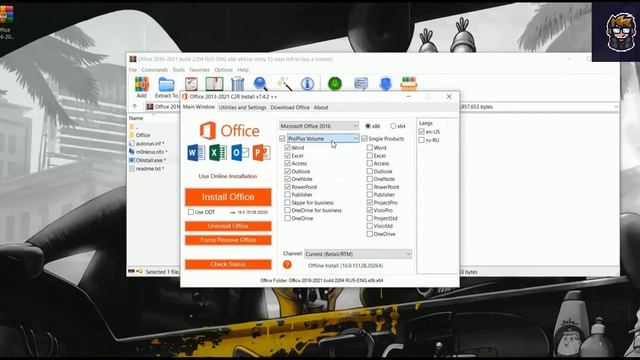Image resolution: width=640 pixels, height=360 pixels.
Task: Click the WinRAR Wizard wand icon
Action: (x=284, y=84)
